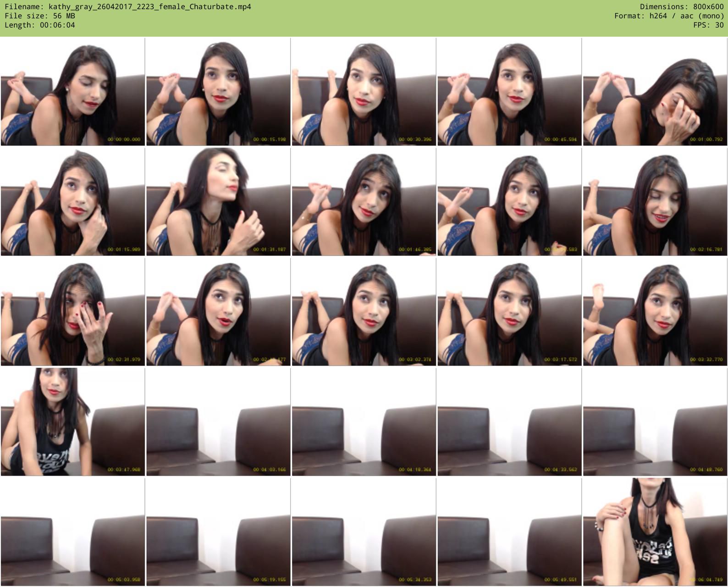Click the Dimensions 800x600 label

point(682,6)
